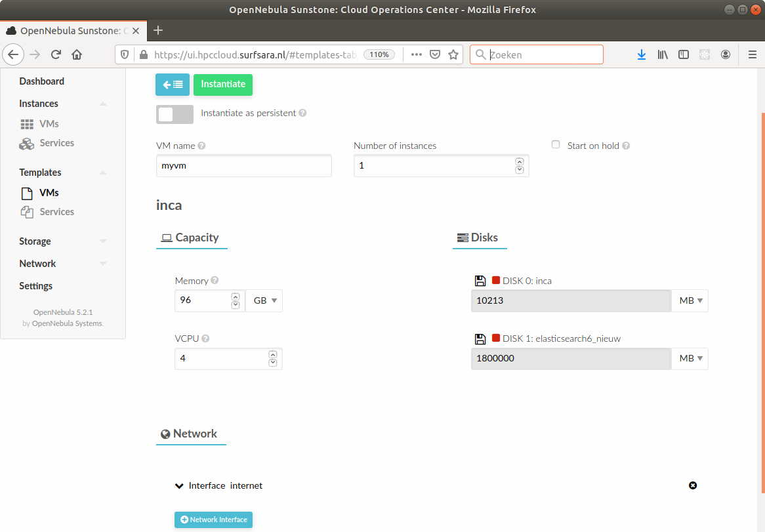Click the DISK 0 size field 10213

(571, 300)
